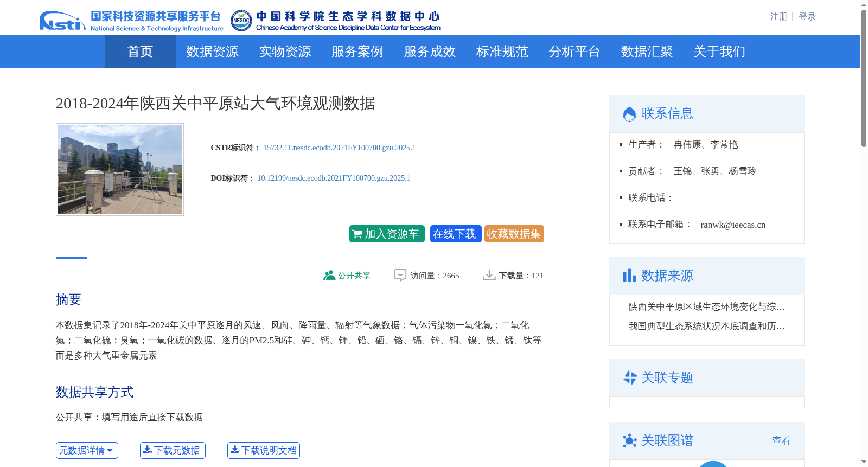Viewport: 868px width, 467px height.
Task: Click the download count tray icon
Action: [x=489, y=276]
